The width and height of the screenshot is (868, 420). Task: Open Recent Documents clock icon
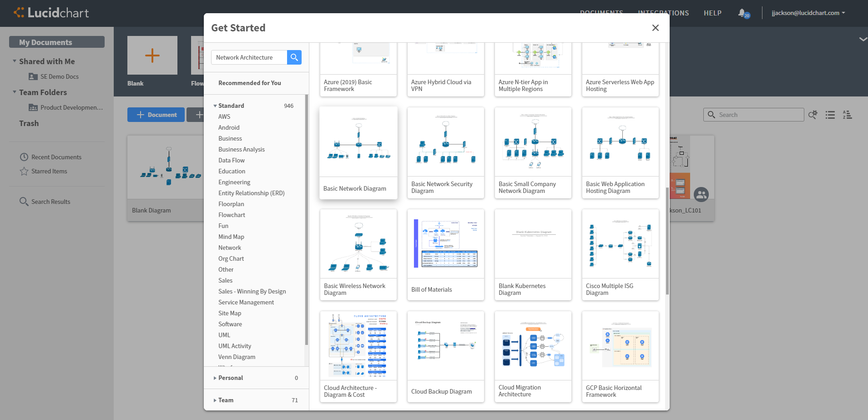pos(24,157)
